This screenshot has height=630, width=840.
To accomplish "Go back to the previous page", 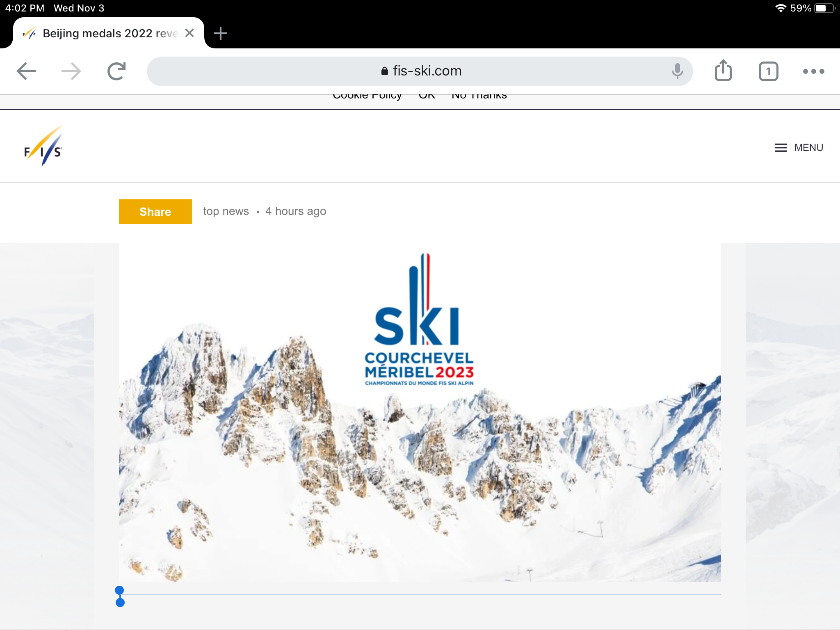I will click(x=27, y=71).
